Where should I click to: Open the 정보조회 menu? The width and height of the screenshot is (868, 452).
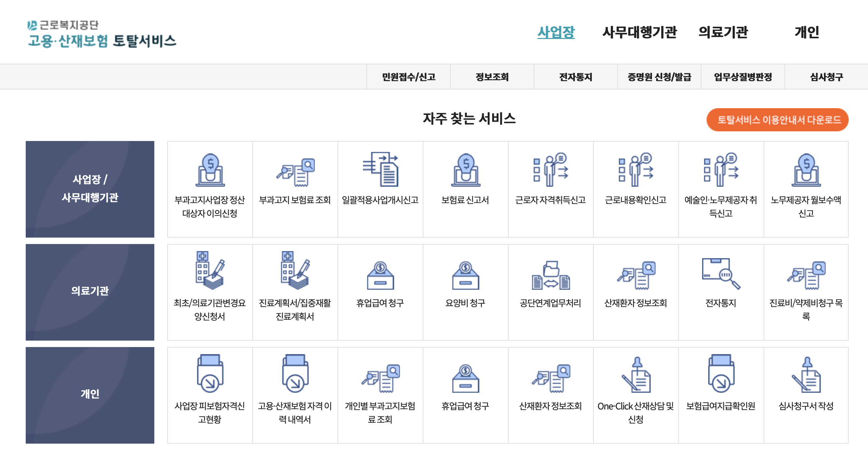coord(492,77)
